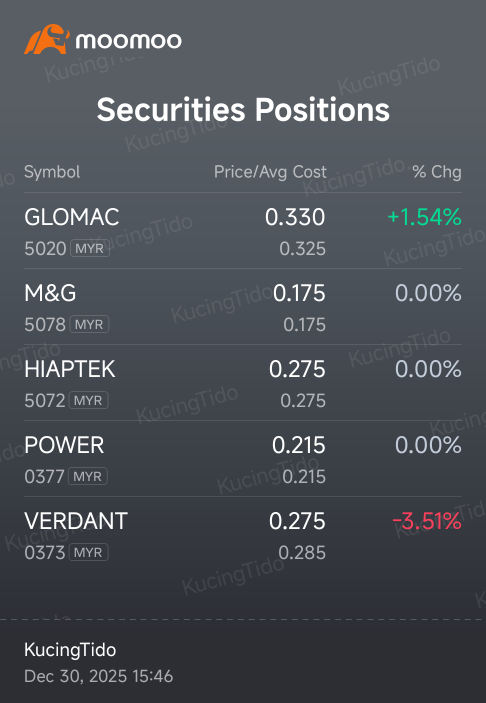
Task: Click the KucingTido username at bottom
Action: point(70,650)
